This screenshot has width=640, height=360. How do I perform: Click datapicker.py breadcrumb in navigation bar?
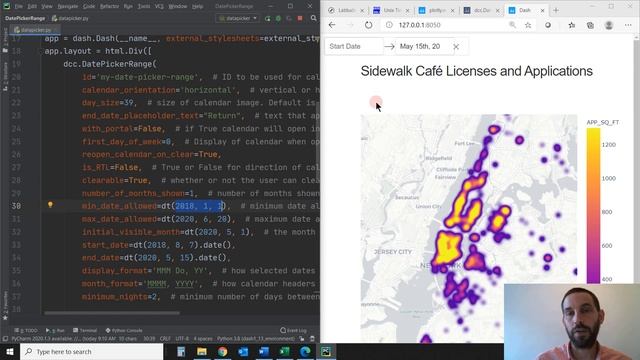(x=70, y=18)
